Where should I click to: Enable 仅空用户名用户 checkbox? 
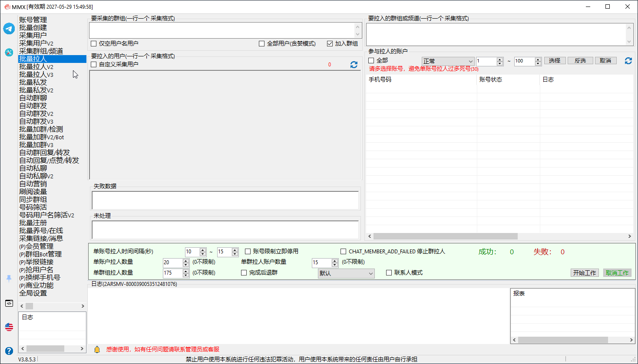tap(93, 44)
